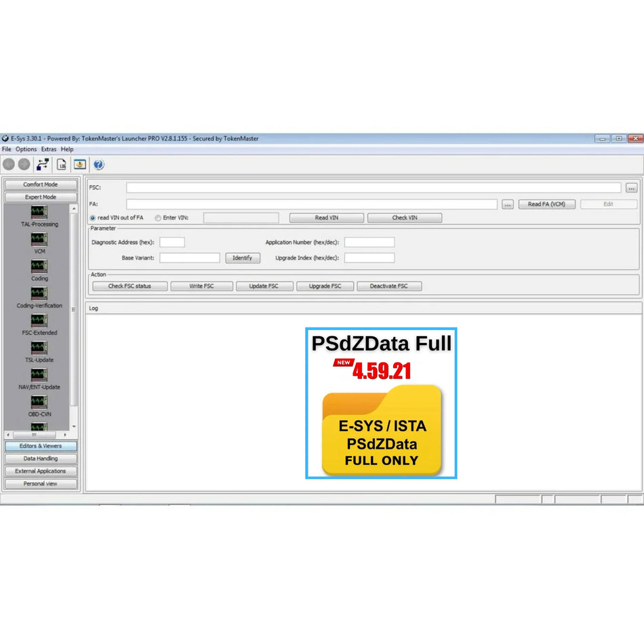The height and width of the screenshot is (644, 644).
Task: Expand the Personal view section
Action: [x=41, y=484]
